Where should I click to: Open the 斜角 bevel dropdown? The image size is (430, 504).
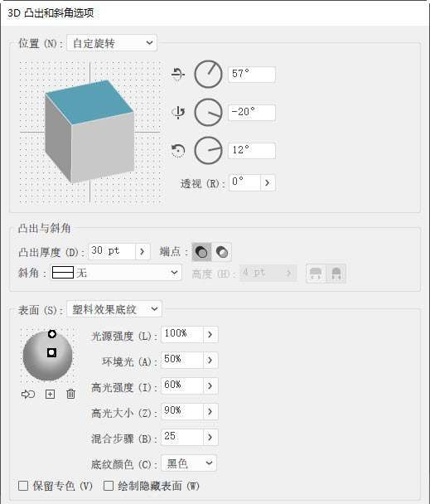click(x=116, y=273)
